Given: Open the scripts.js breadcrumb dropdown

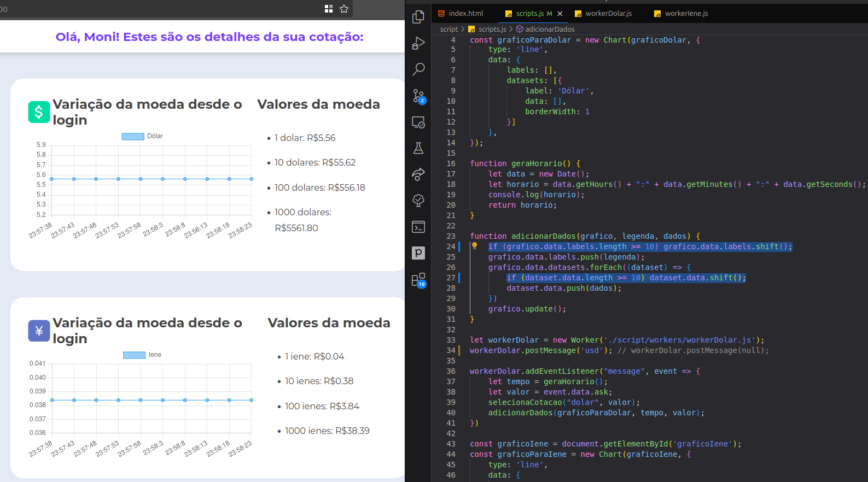Looking at the screenshot, I should coord(492,29).
